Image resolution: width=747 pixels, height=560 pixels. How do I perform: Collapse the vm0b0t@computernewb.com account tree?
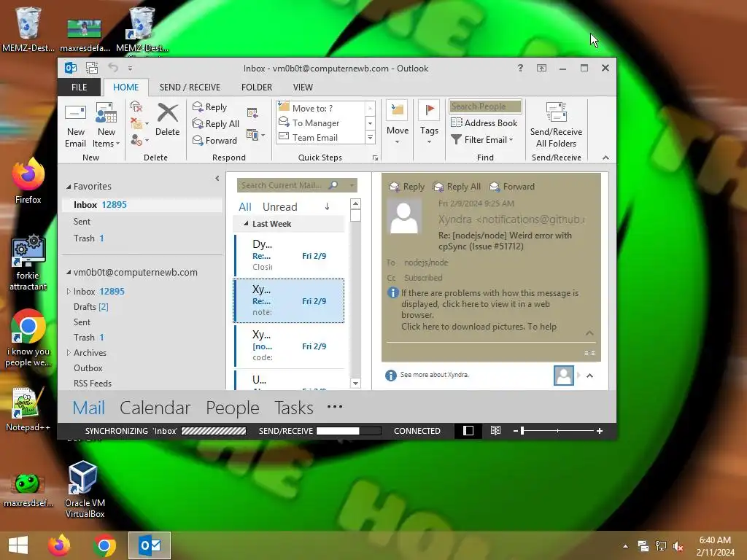click(x=68, y=273)
